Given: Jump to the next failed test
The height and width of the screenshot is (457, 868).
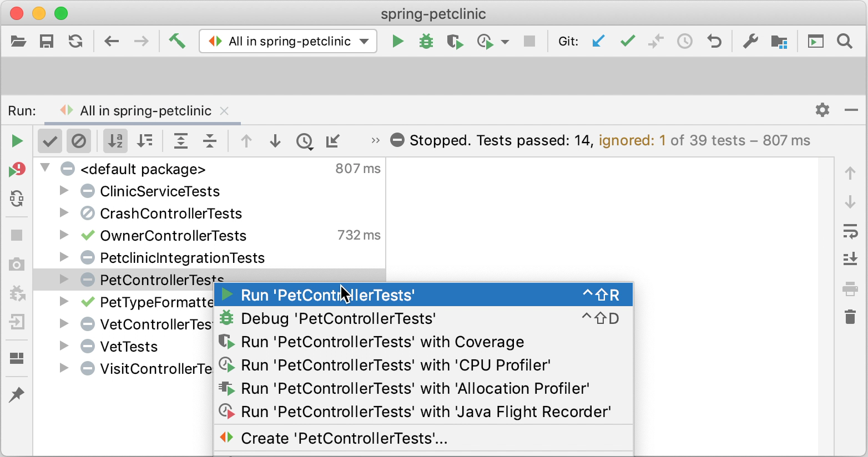Looking at the screenshot, I should 275,141.
